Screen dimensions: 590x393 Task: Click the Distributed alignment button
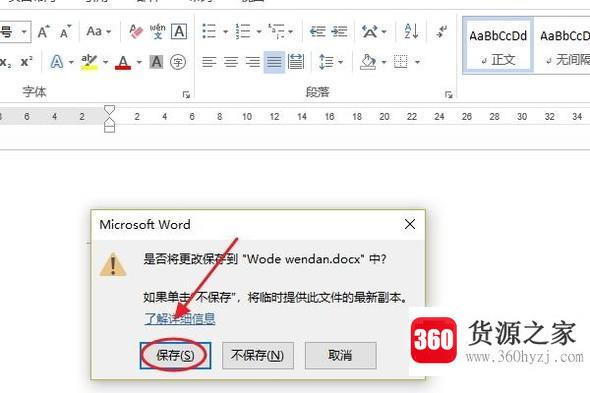[x=296, y=62]
